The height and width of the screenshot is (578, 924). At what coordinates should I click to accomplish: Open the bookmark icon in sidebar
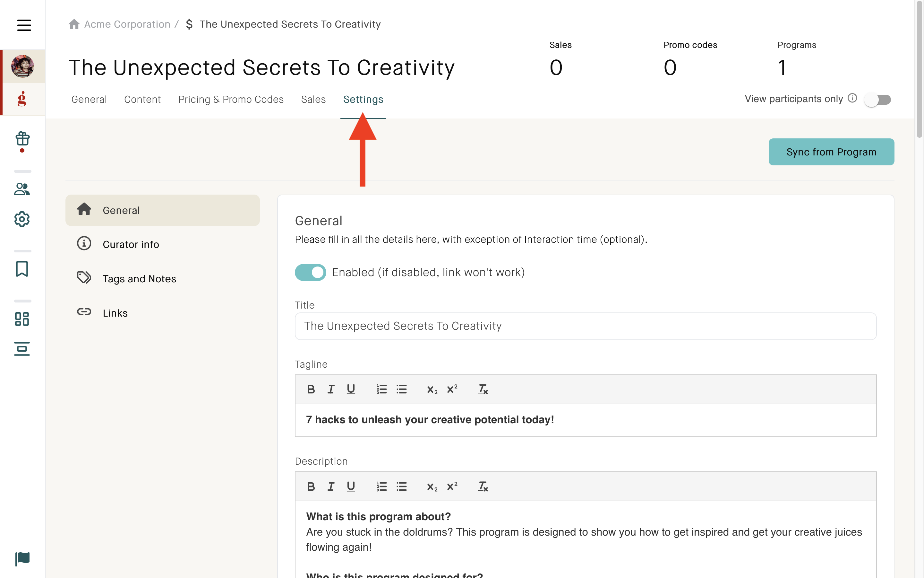click(x=22, y=269)
